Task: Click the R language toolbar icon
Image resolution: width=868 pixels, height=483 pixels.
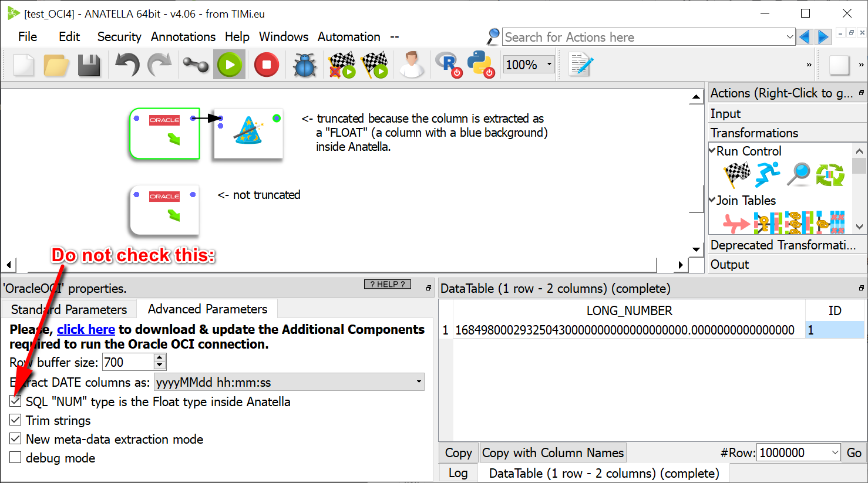Action: (x=448, y=64)
